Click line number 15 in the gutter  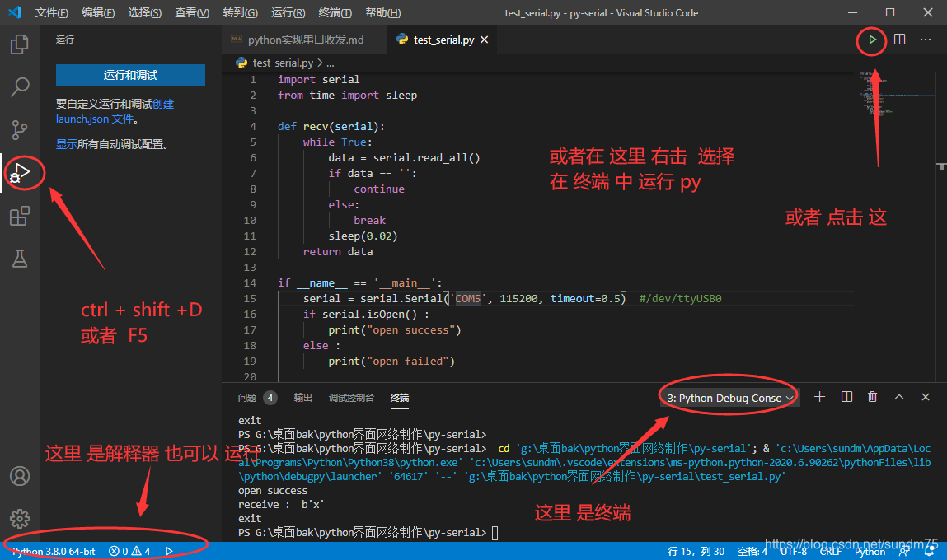(x=250, y=298)
